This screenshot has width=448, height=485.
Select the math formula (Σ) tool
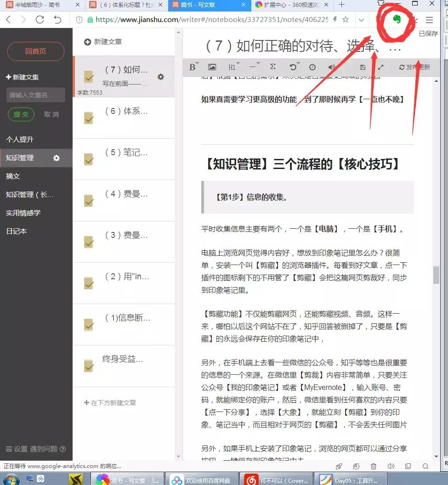coord(272,67)
